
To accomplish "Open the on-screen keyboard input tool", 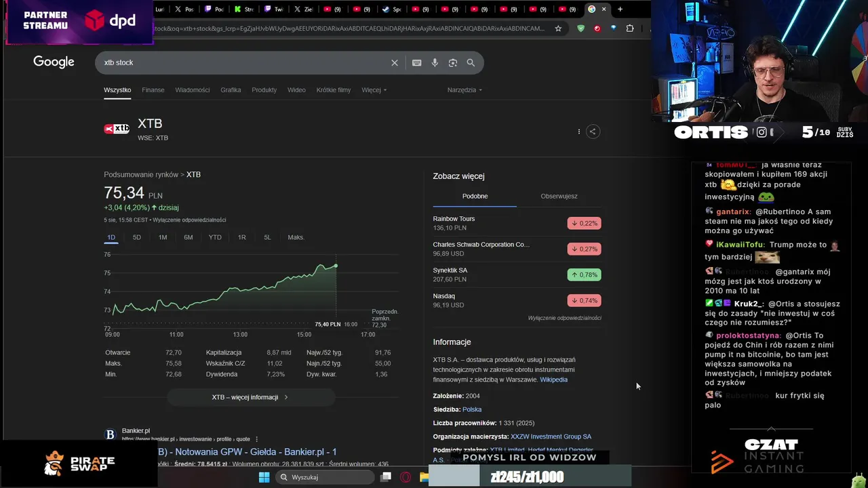I will click(417, 62).
